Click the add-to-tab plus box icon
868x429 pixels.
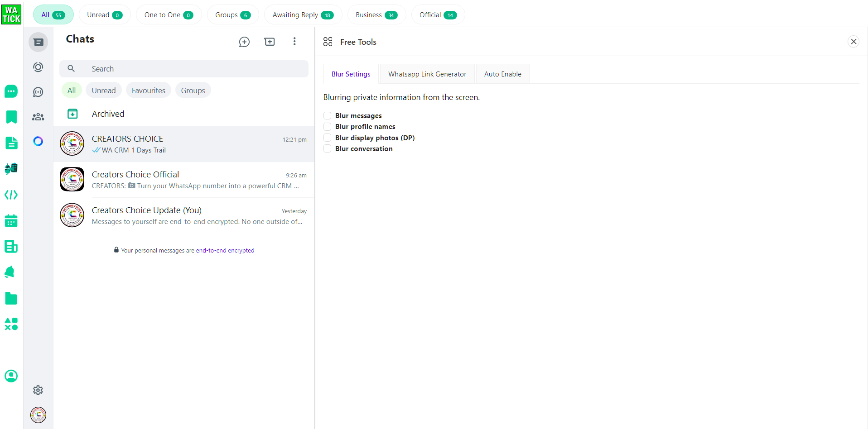(x=270, y=42)
